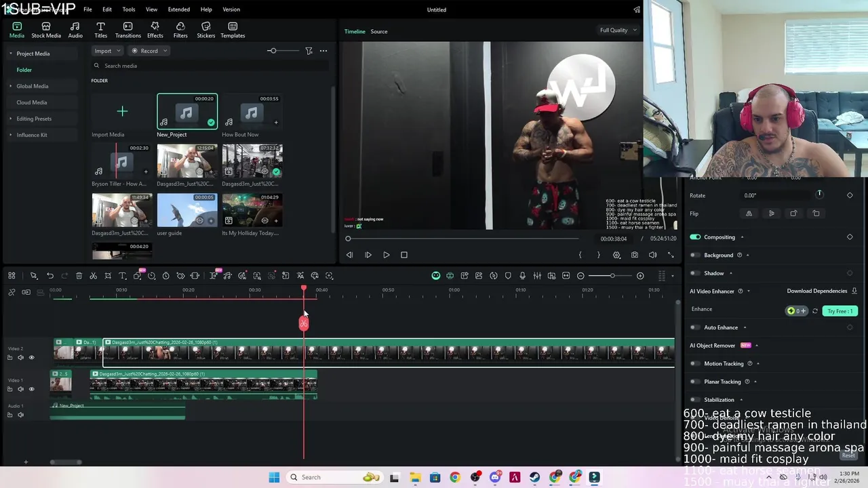Open the timeline layout grid icon

12,276
